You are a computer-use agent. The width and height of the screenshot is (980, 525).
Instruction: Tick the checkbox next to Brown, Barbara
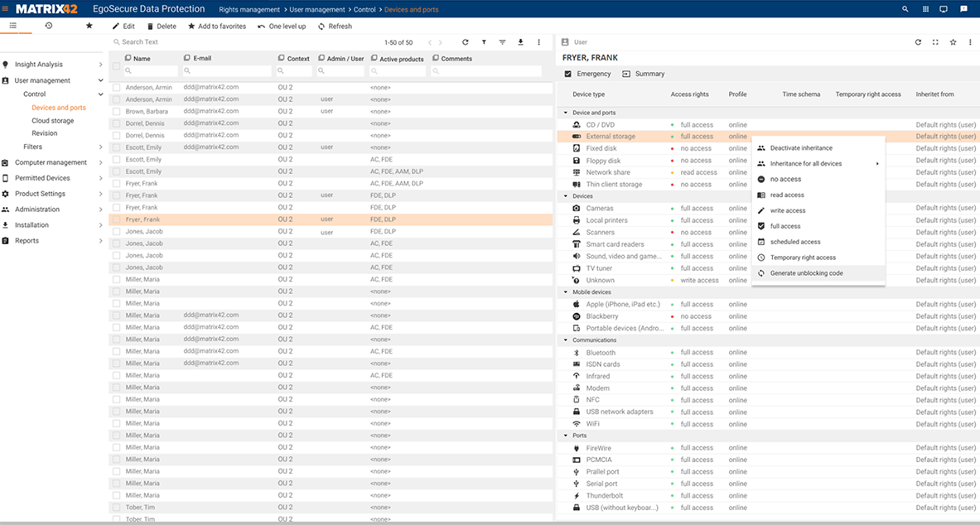116,111
